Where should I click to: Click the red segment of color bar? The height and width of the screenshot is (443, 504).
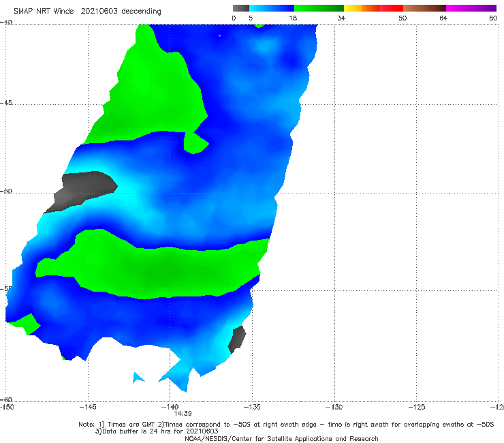click(391, 8)
